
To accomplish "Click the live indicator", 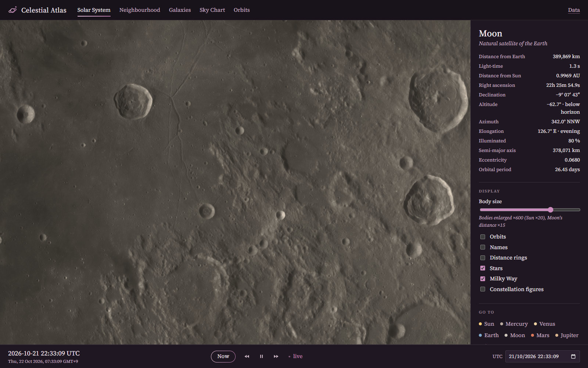I will [x=295, y=356].
